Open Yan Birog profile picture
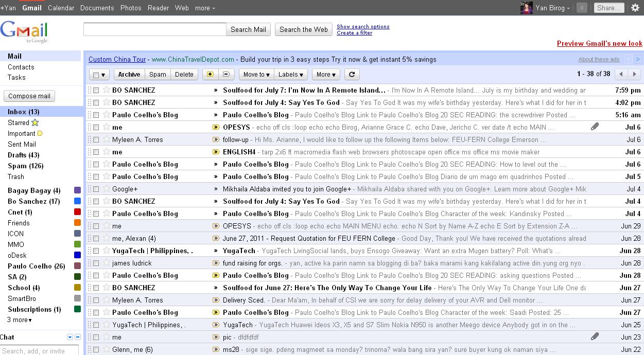The image size is (644, 355). tap(526, 8)
